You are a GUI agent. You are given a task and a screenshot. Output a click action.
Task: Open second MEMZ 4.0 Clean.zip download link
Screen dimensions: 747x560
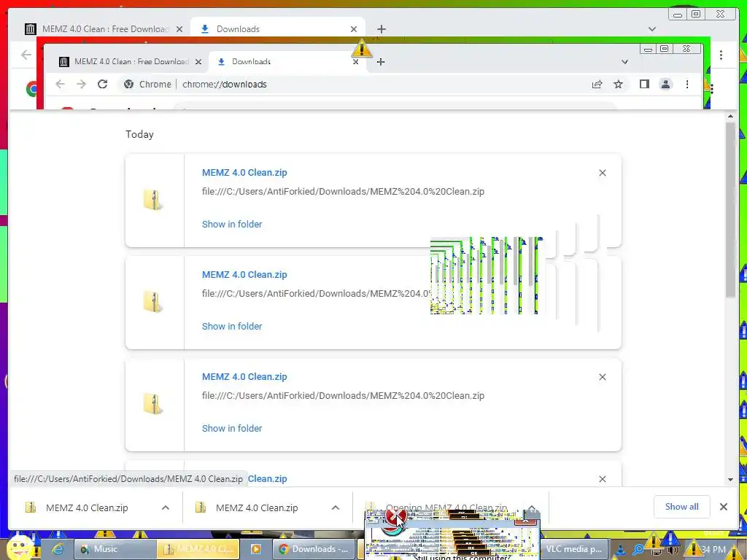pos(244,275)
